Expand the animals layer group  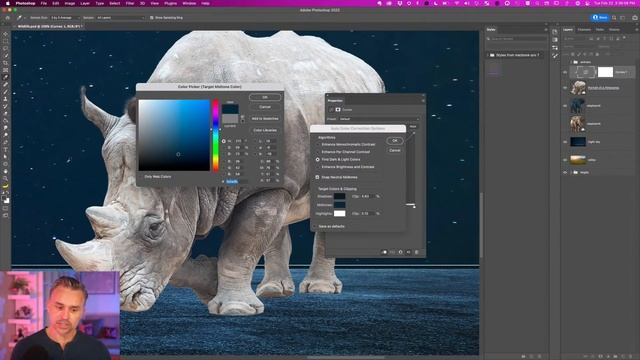[x=571, y=62]
